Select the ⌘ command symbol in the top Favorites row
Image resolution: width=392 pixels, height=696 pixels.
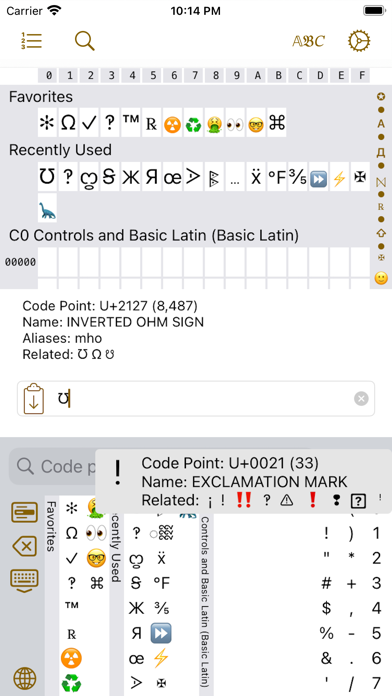[277, 123]
